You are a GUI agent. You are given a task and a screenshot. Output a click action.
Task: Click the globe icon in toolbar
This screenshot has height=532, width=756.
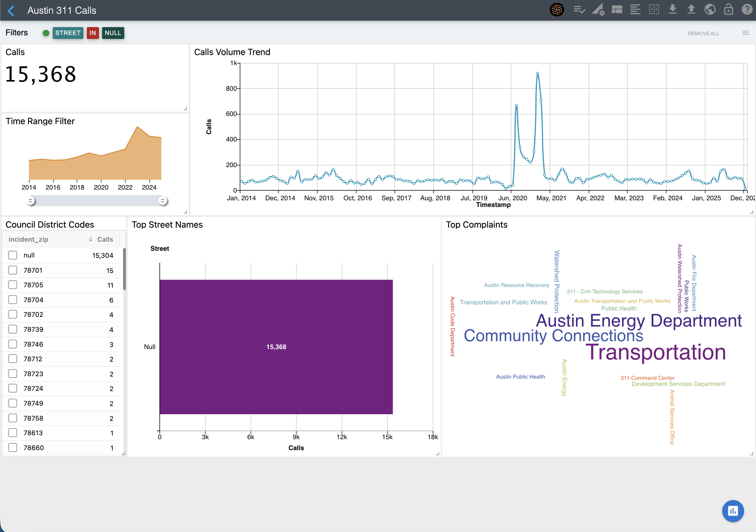tap(710, 10)
